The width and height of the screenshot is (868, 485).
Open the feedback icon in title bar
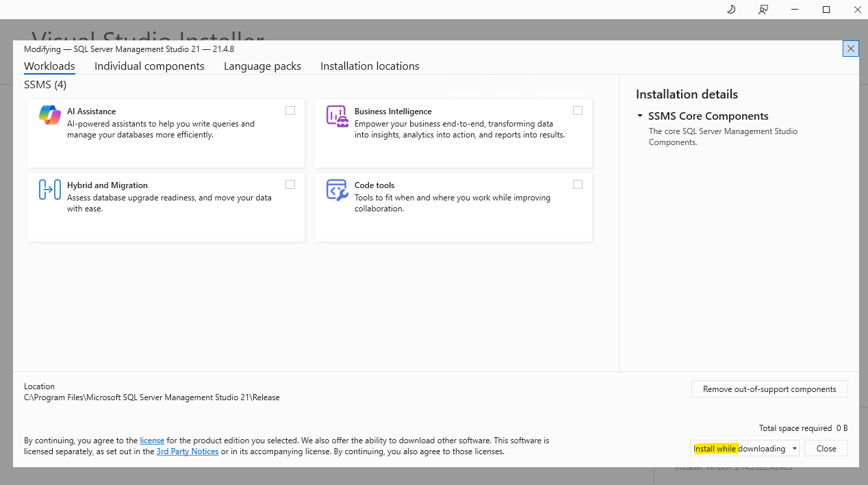coord(763,10)
